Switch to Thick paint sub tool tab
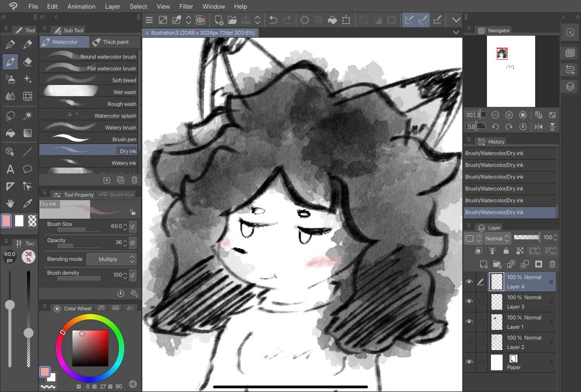Screen dimensions: 581x392 click(x=115, y=42)
